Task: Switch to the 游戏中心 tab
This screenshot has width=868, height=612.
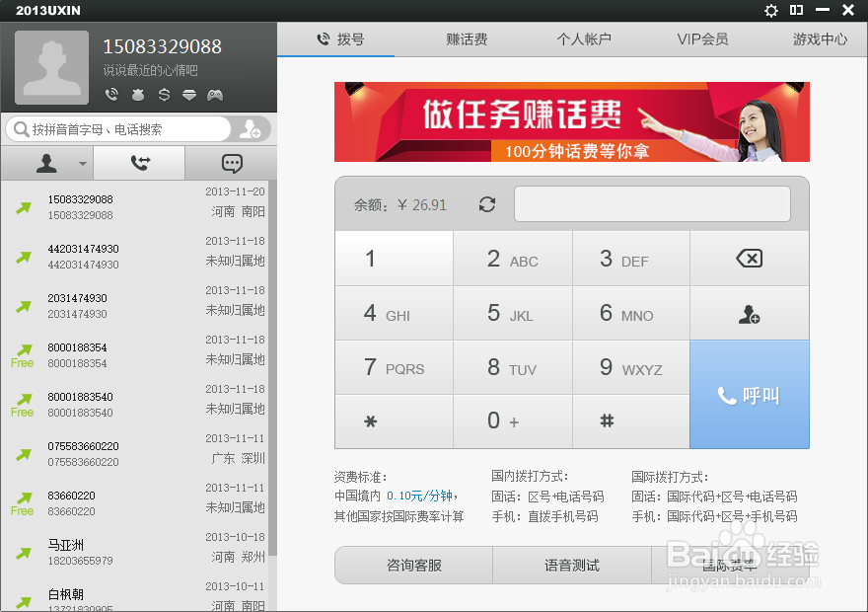Action: tap(820, 39)
